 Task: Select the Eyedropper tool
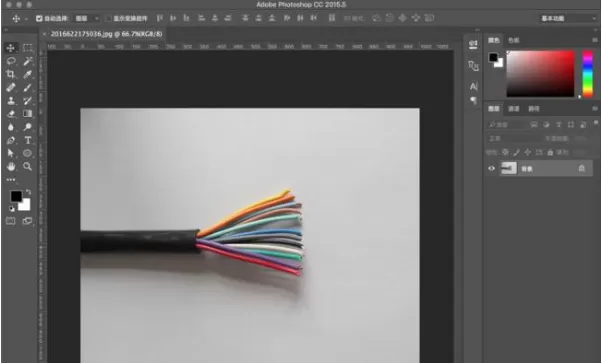(27, 74)
